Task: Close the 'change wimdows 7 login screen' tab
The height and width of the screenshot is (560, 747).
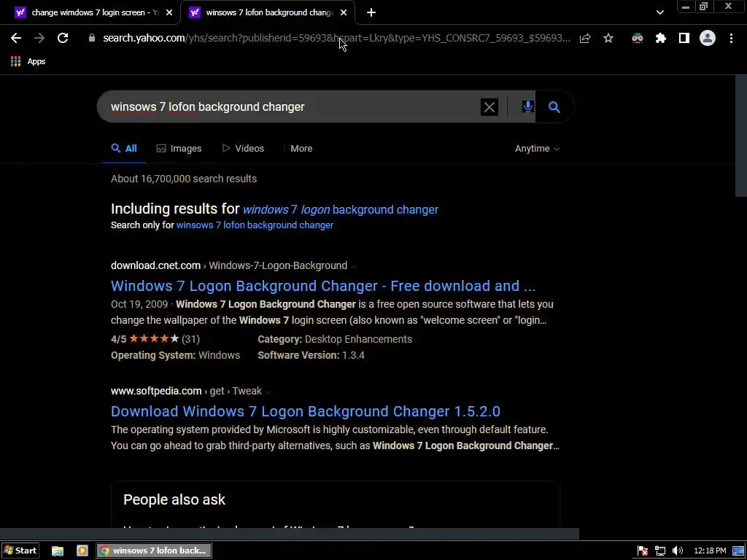Action: pyautogui.click(x=169, y=13)
